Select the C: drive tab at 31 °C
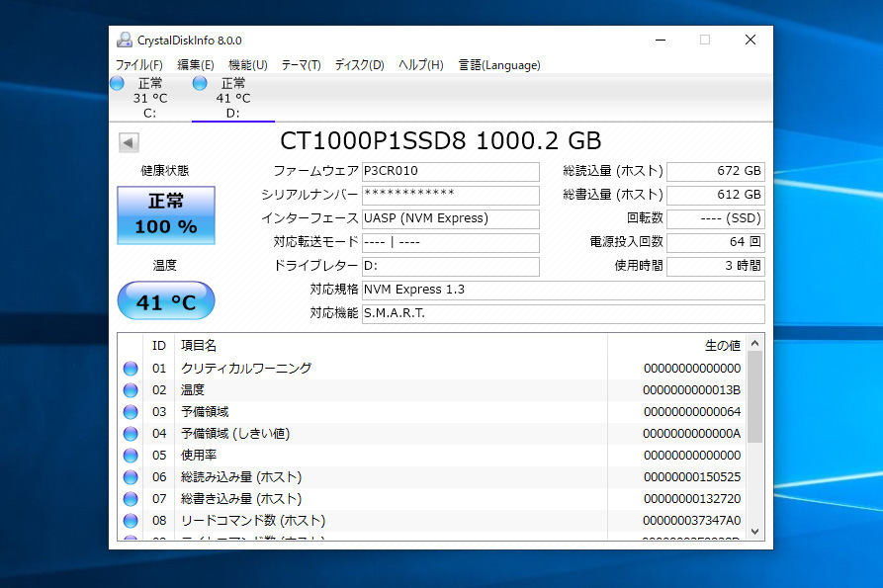Screen dimensions: 883x588 [x=149, y=98]
